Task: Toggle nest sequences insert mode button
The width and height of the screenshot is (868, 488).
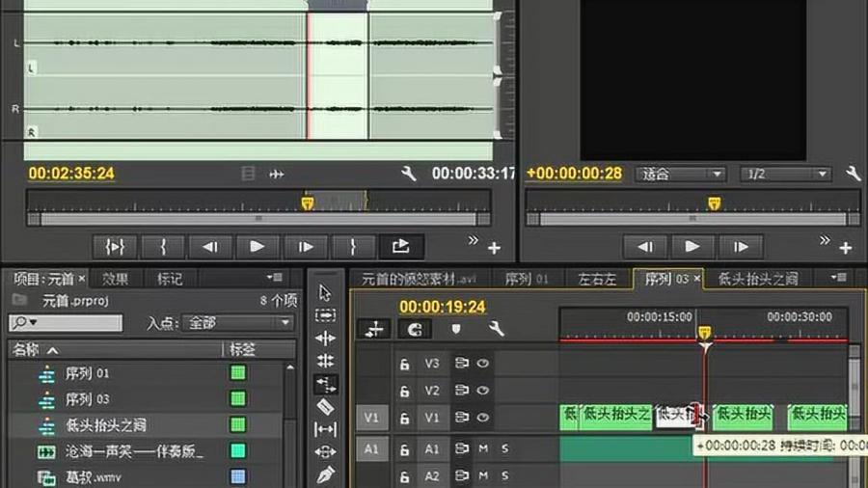Action: [373, 330]
